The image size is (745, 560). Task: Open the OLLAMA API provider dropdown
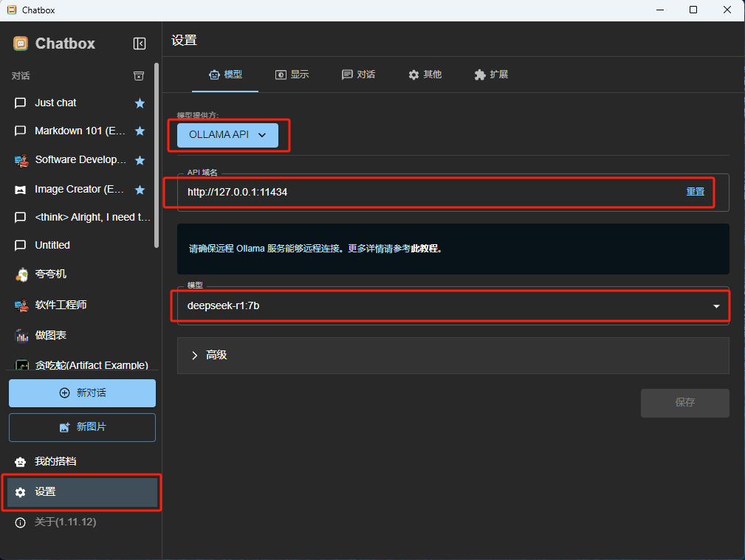click(227, 135)
